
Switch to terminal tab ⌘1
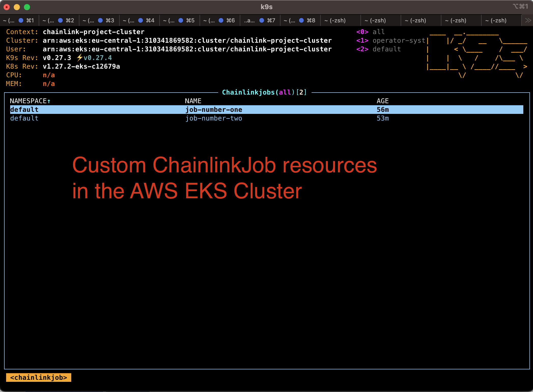(x=19, y=20)
